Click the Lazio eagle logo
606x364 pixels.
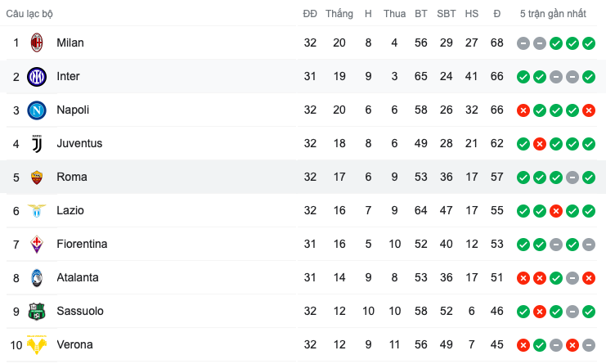(37, 210)
